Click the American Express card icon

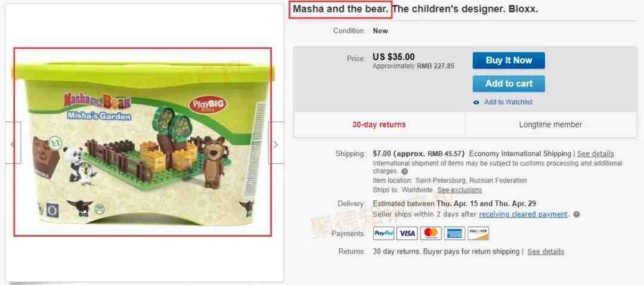point(454,233)
